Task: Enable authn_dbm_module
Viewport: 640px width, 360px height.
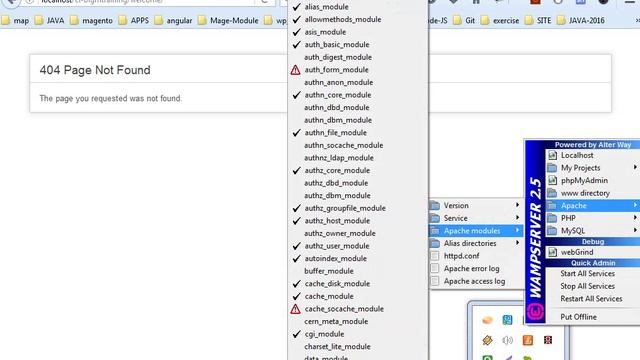Action: 338,120
